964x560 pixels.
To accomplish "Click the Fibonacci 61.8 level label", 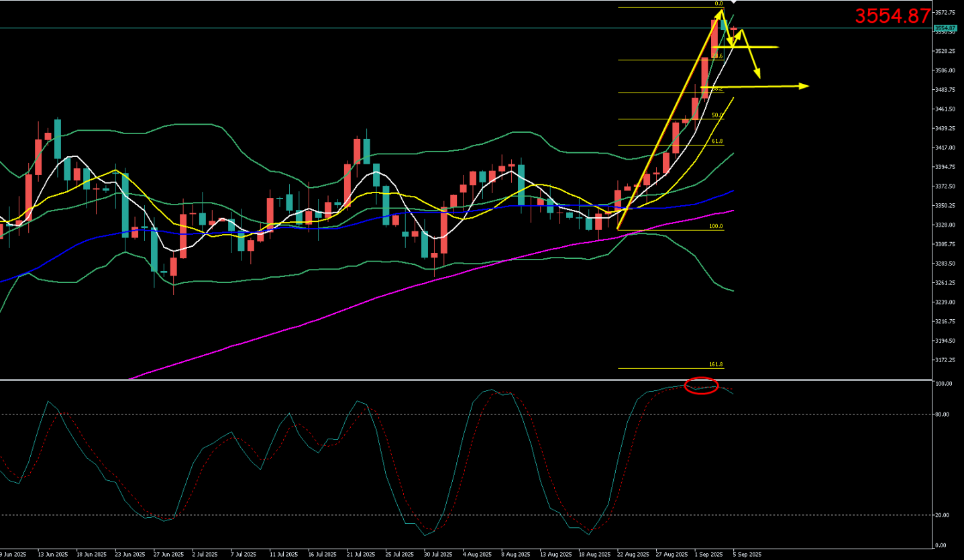I will coord(717,142).
